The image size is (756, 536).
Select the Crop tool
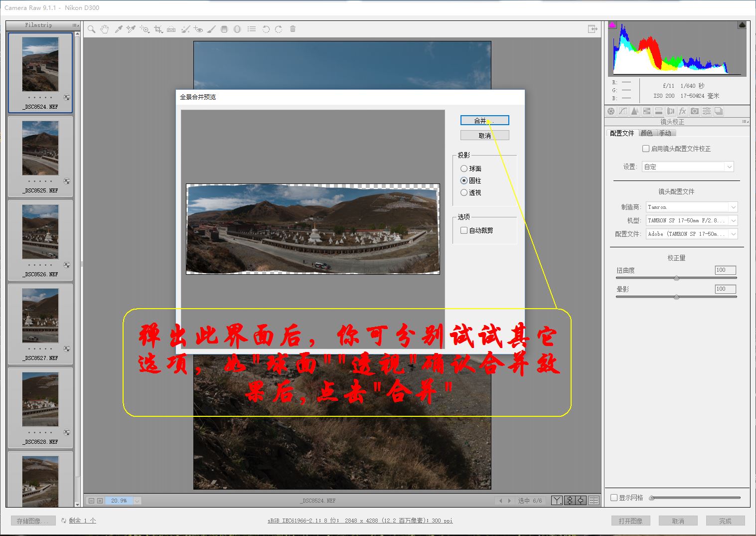pyautogui.click(x=158, y=29)
